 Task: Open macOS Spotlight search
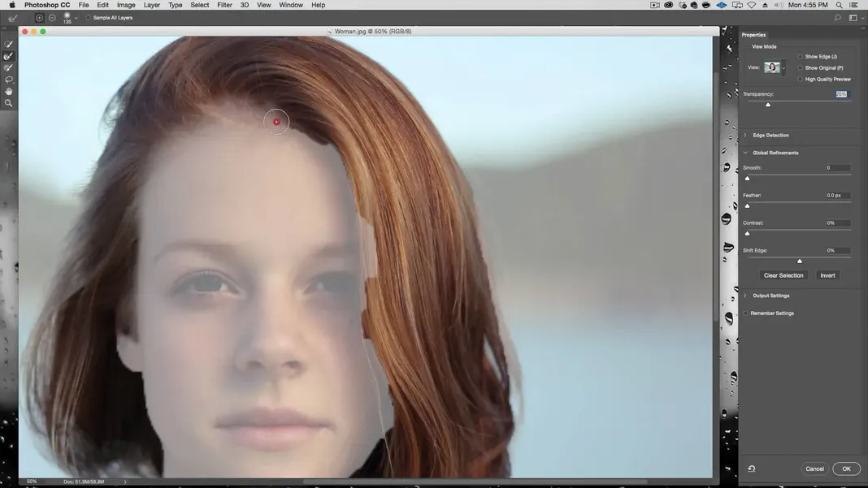click(840, 5)
